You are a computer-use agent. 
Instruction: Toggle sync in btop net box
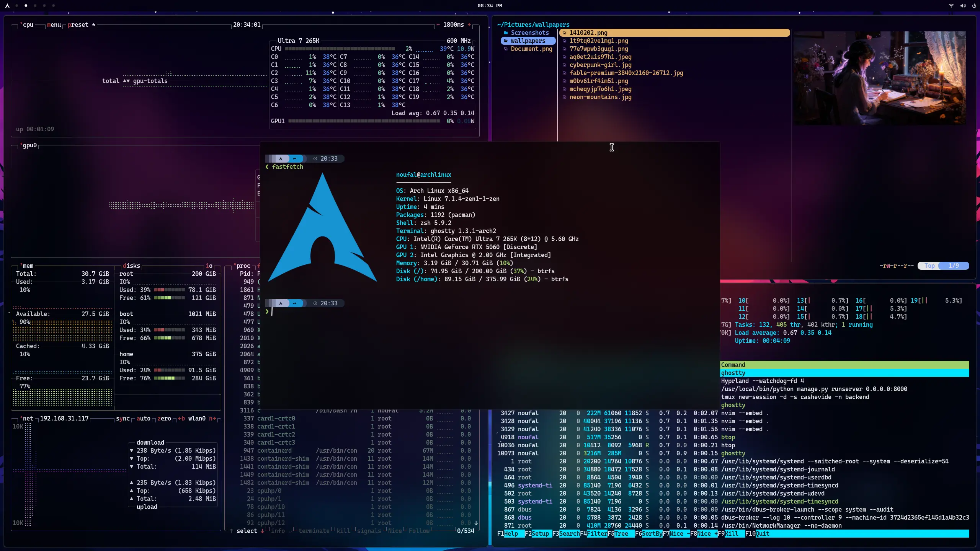tap(123, 419)
